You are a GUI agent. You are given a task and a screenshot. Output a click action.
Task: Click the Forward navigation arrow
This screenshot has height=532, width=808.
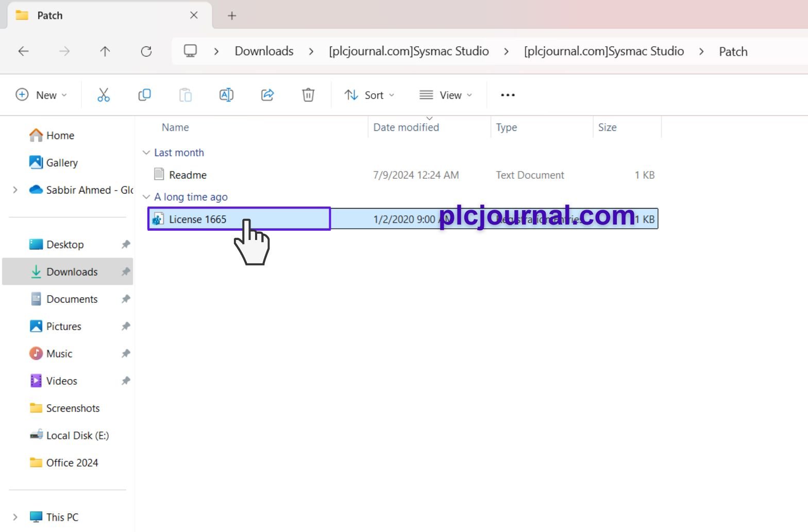[64, 51]
